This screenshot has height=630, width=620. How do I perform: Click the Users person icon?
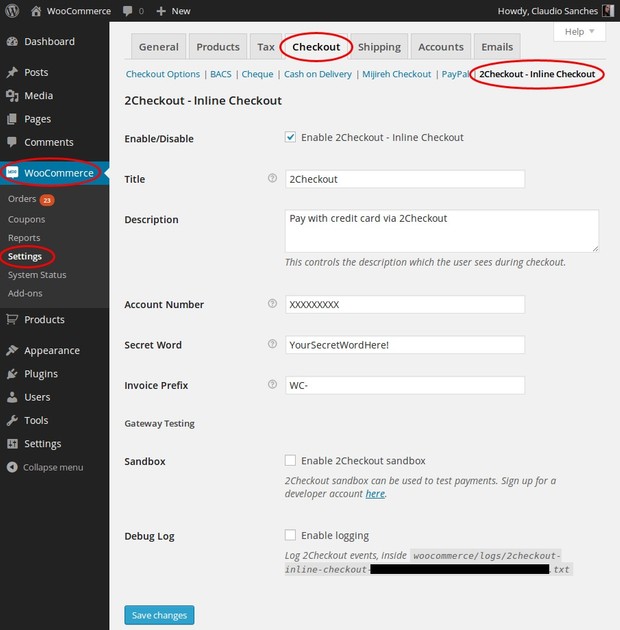coord(12,397)
